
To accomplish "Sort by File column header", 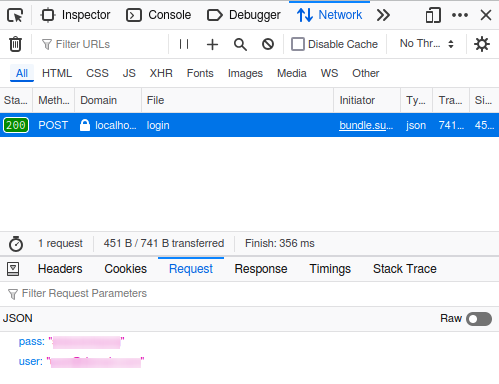I will 237,100.
